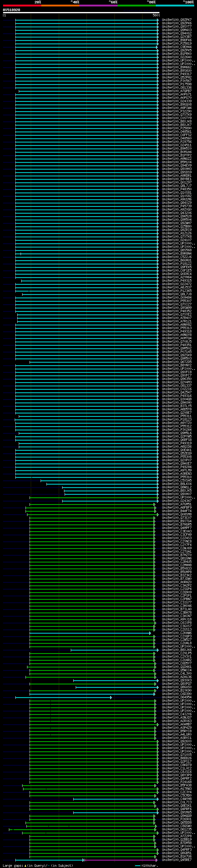
Task: Click label UniRef100_C4WYH8
Action: (177, 799)
